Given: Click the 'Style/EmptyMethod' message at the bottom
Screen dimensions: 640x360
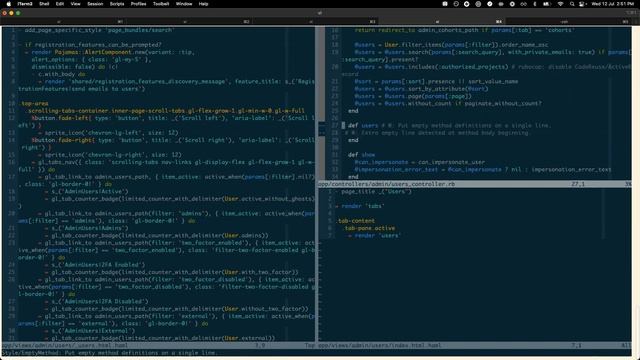Looking at the screenshot, I should [110, 353].
